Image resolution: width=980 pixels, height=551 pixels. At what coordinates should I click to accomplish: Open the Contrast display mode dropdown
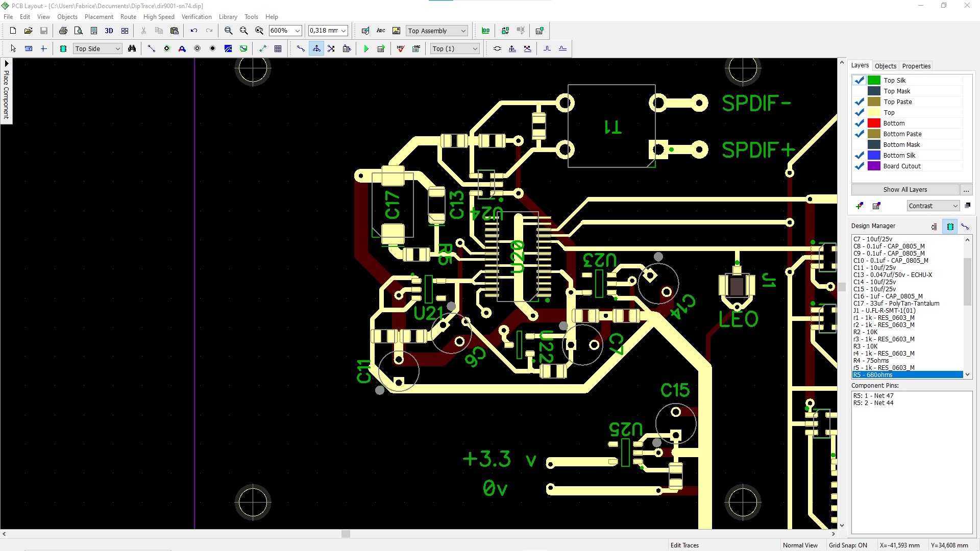coord(933,206)
